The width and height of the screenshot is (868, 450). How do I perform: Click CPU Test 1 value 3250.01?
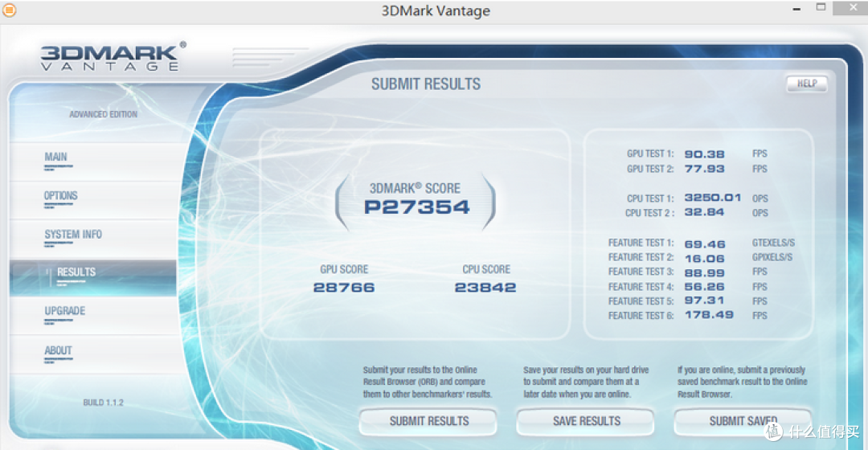(x=712, y=198)
